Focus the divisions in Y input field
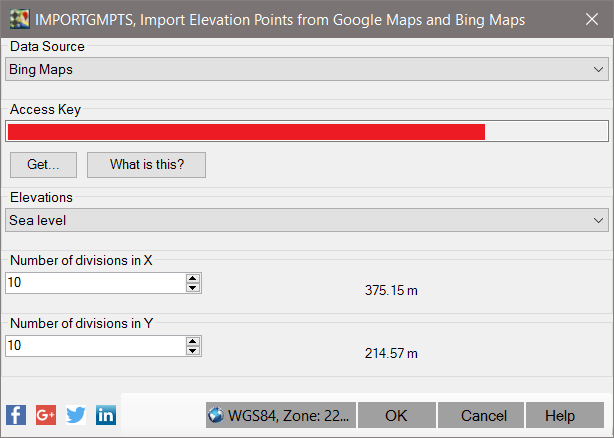This screenshot has width=614, height=438. [x=95, y=346]
